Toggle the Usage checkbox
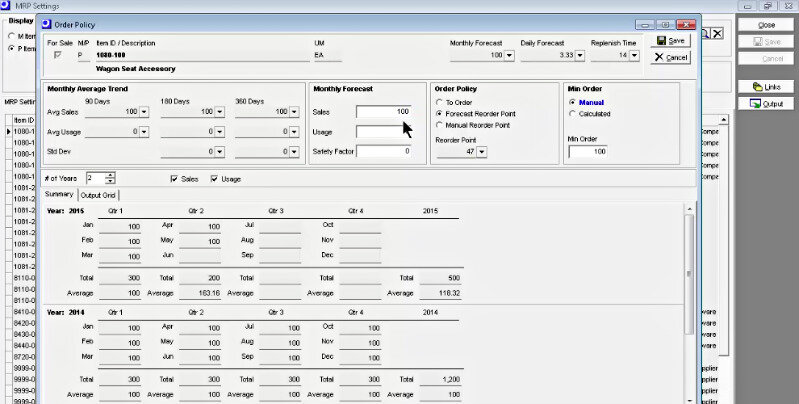Screen dimensions: 799x404 213,179
